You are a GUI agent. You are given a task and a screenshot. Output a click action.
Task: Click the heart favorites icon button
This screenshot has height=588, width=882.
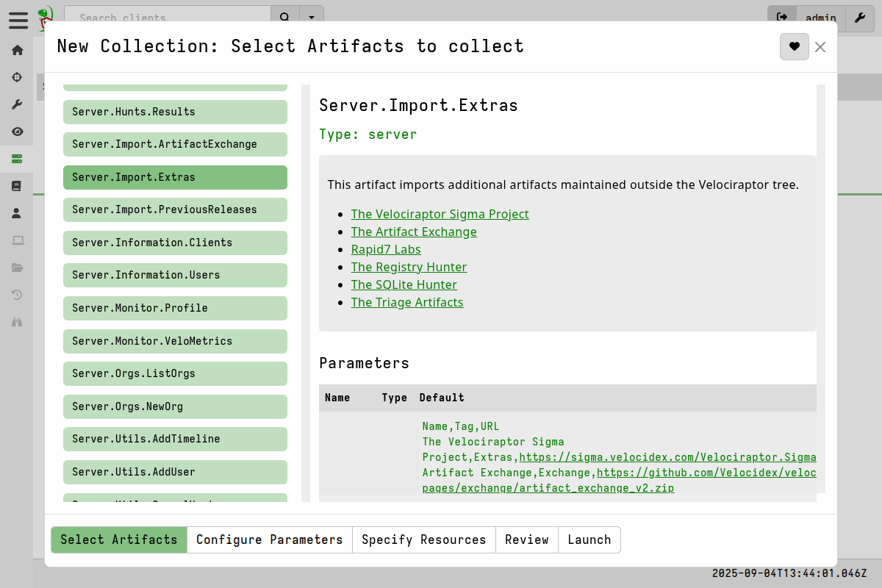794,46
